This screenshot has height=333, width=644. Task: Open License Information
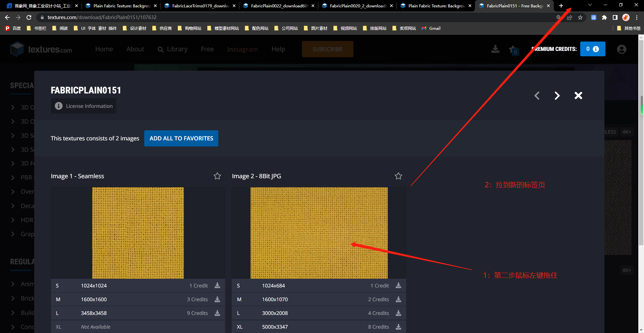coord(84,106)
